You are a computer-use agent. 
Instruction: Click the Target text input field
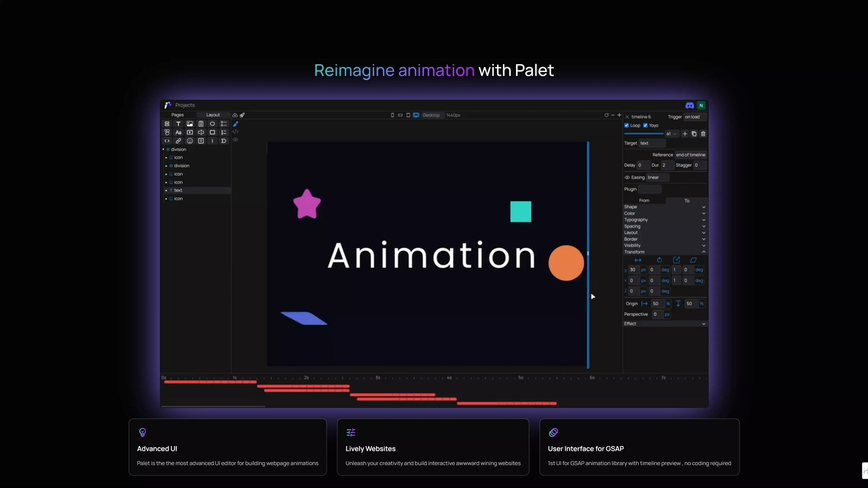tap(653, 143)
